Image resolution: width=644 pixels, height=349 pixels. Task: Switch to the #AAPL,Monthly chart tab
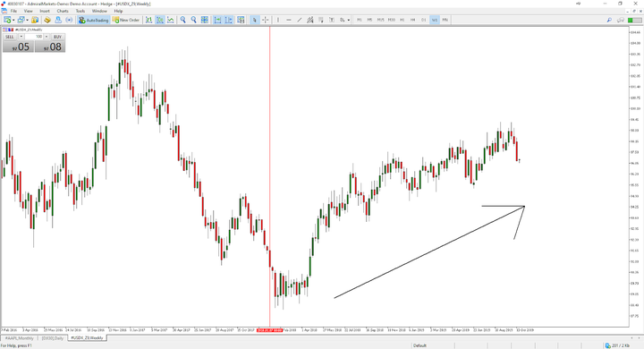pos(19,338)
